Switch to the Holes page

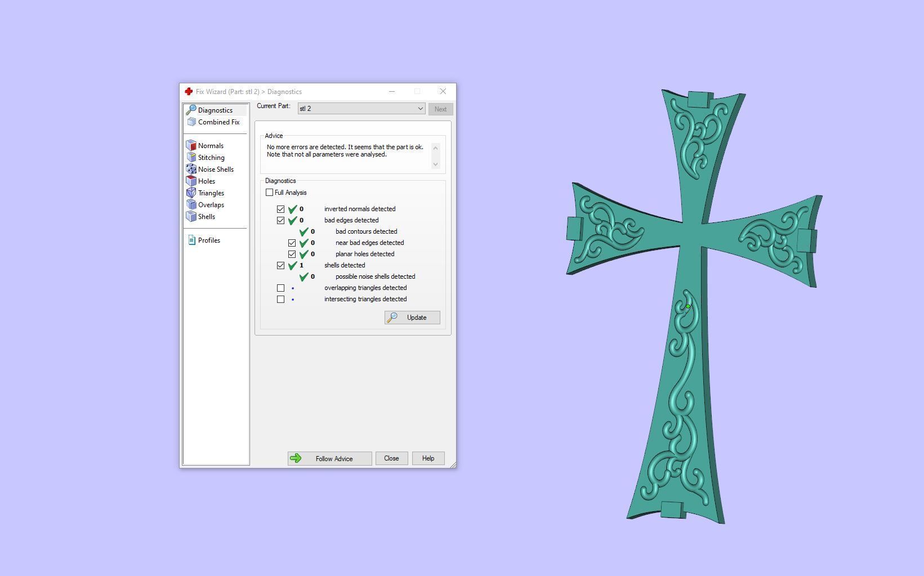[207, 181]
